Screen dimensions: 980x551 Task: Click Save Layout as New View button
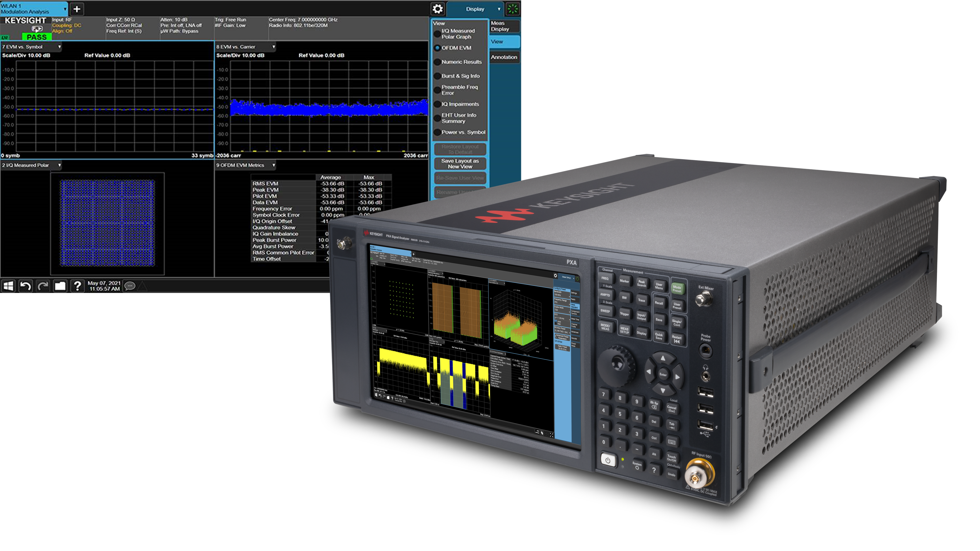click(x=460, y=164)
